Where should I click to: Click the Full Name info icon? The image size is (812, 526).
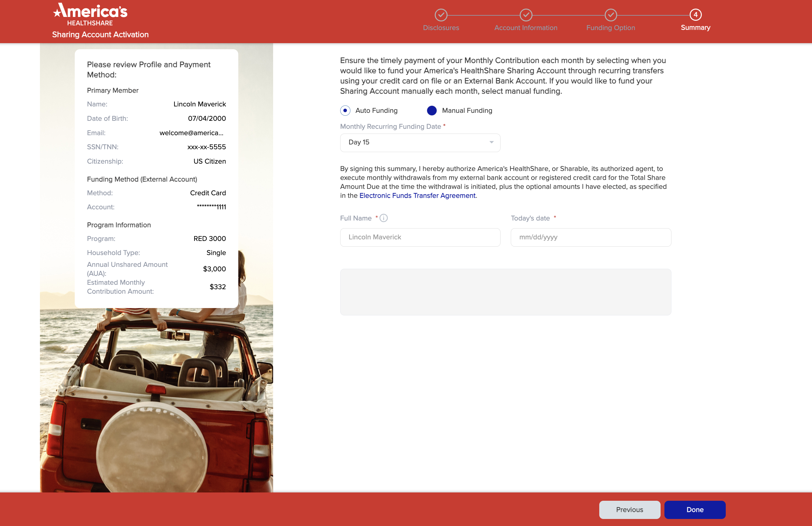(384, 218)
